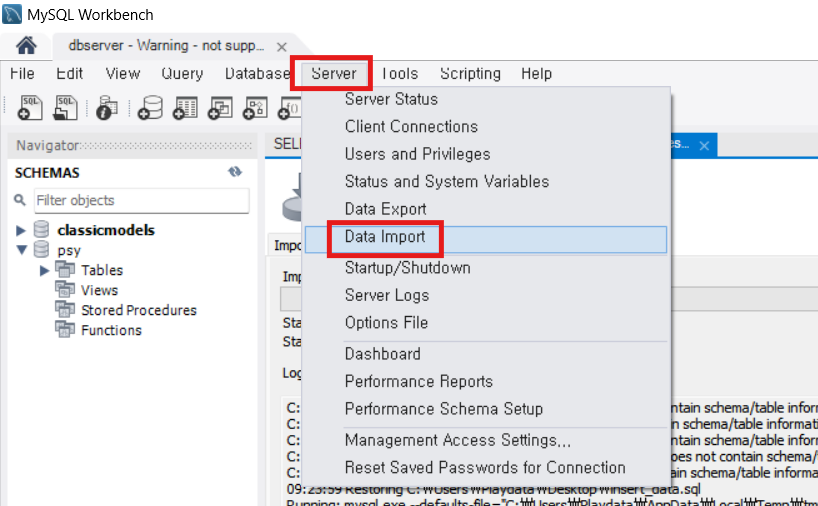Select Stored Procedures tree item
The image size is (818, 506).
[139, 310]
